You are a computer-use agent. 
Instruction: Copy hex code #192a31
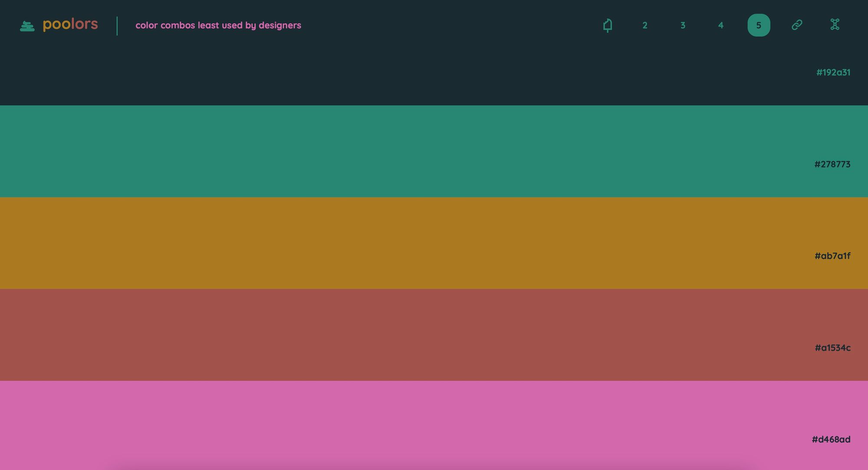pyautogui.click(x=833, y=73)
